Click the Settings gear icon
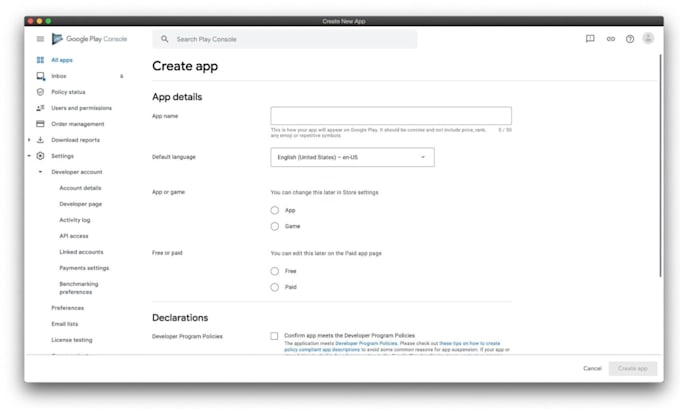 point(40,156)
